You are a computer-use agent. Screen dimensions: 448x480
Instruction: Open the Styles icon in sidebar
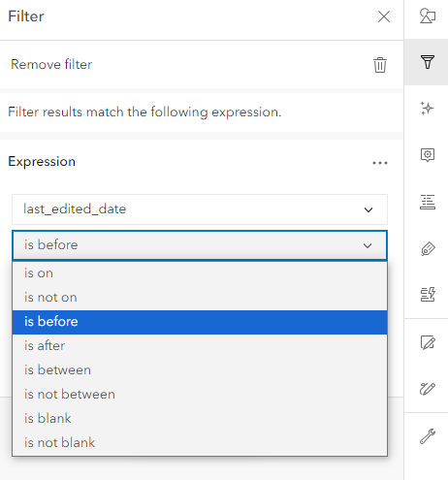pos(428,16)
